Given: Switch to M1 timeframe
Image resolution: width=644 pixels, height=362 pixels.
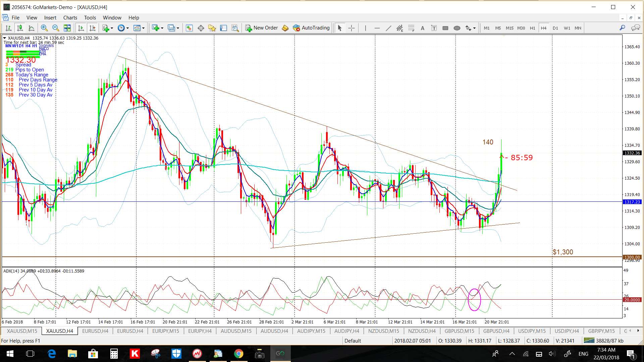Looking at the screenshot, I should (x=487, y=28).
